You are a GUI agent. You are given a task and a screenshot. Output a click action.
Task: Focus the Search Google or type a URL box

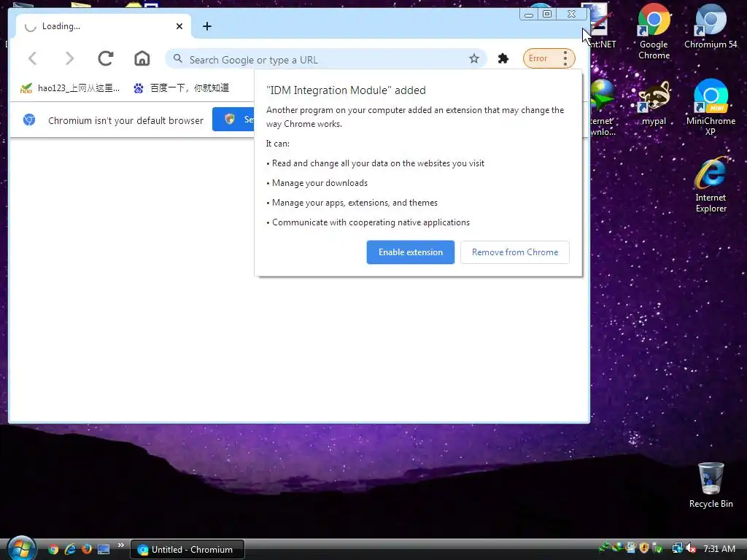click(x=325, y=59)
